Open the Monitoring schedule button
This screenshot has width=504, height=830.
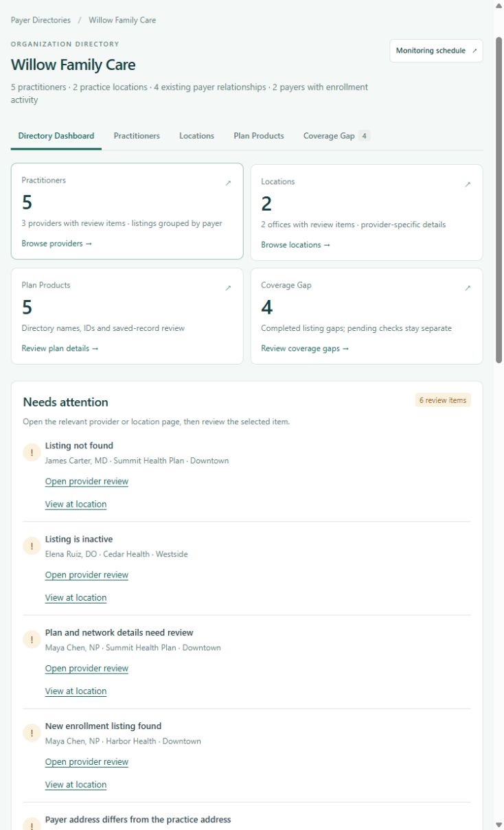coord(436,51)
